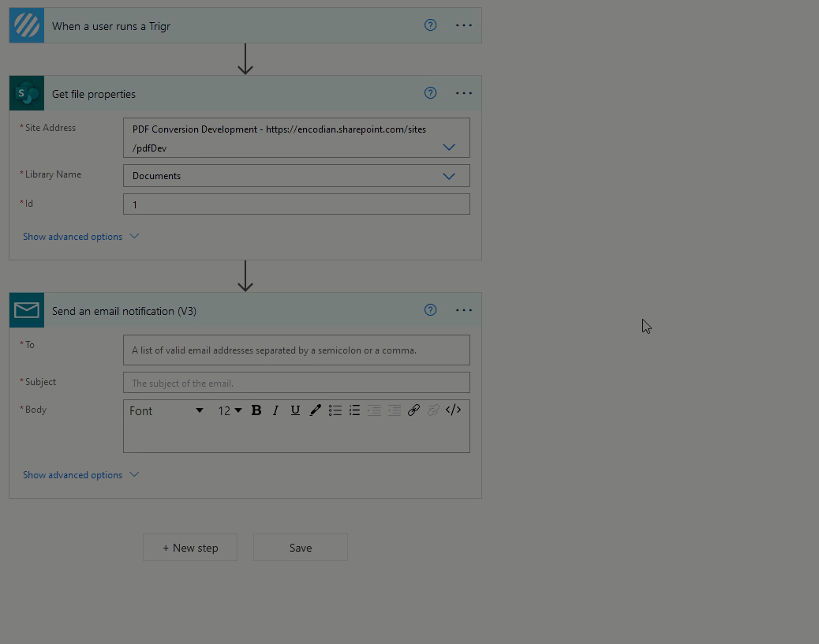Insert a bulleted list in Body

point(335,410)
